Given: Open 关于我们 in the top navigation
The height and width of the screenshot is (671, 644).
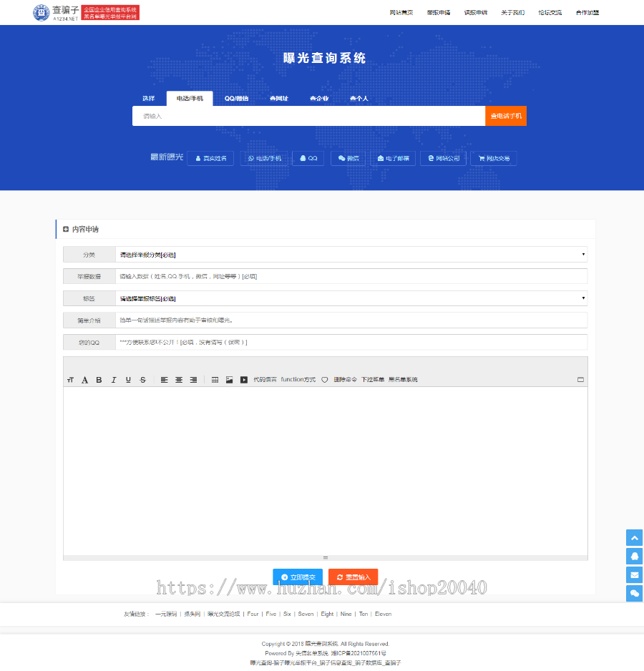Looking at the screenshot, I should click(512, 12).
